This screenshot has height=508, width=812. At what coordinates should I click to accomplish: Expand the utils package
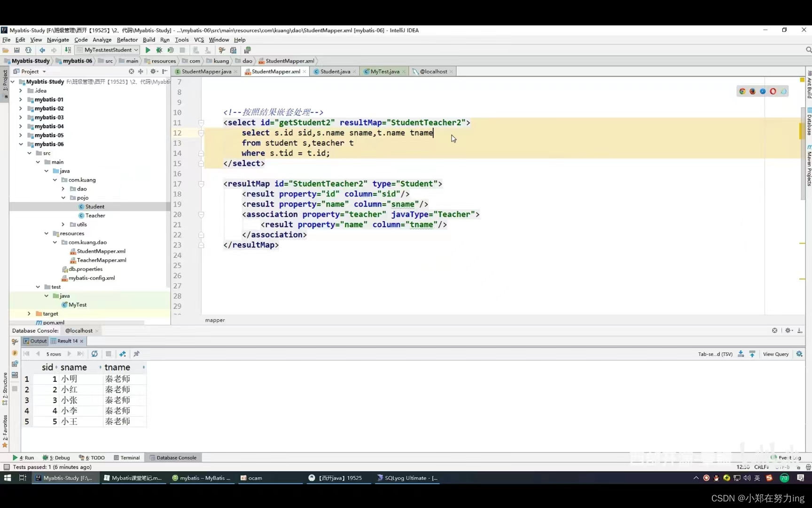[x=63, y=225]
